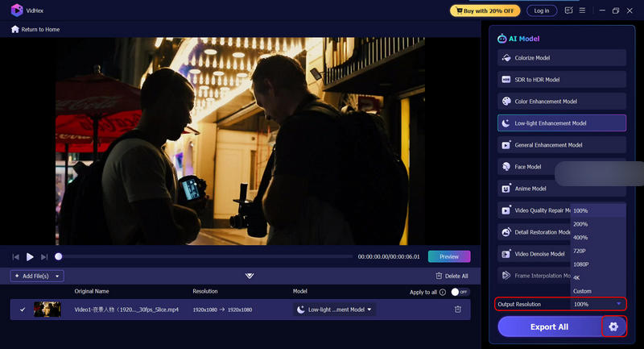
Task: Return to Home screen
Action: pyautogui.click(x=35, y=29)
